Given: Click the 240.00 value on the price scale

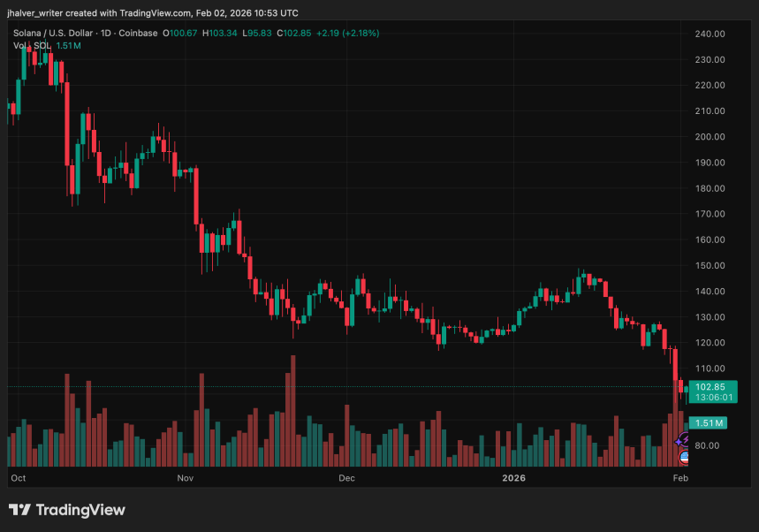Looking at the screenshot, I should [x=708, y=34].
